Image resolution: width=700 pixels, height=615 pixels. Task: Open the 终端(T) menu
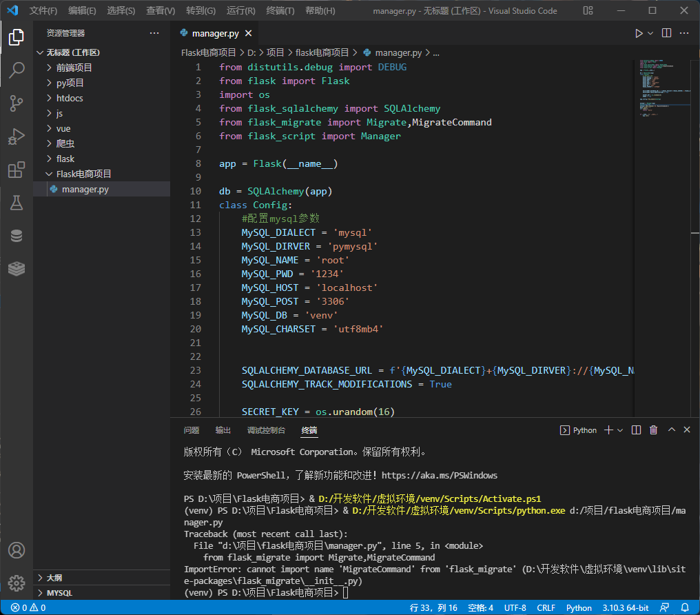(280, 11)
